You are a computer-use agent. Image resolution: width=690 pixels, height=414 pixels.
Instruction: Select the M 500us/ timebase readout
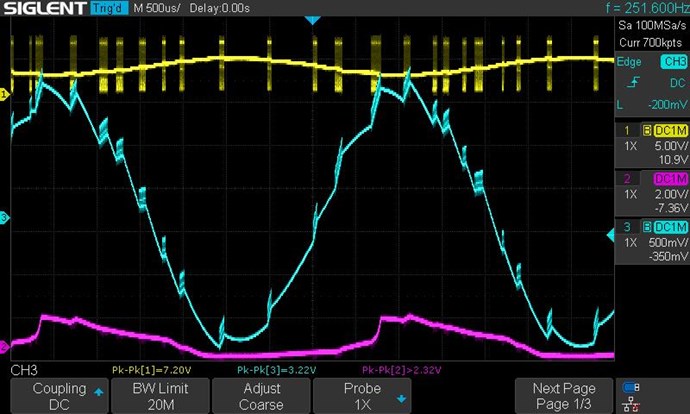pos(157,8)
